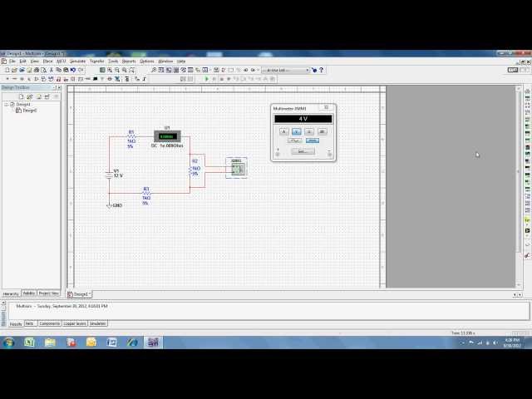Switch to the Simulation tab

98,323
